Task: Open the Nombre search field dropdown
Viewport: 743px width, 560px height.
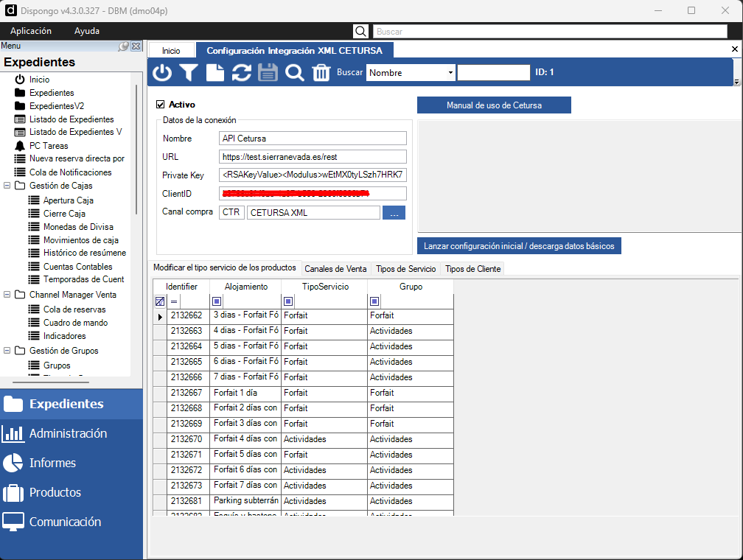Action: pyautogui.click(x=450, y=73)
